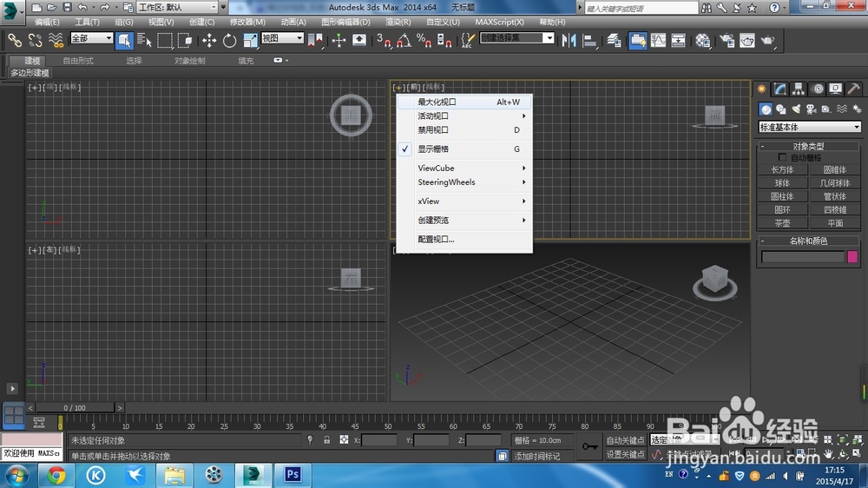Activate the Select and Scale tool
This screenshot has width=868, height=488.
pyautogui.click(x=250, y=41)
